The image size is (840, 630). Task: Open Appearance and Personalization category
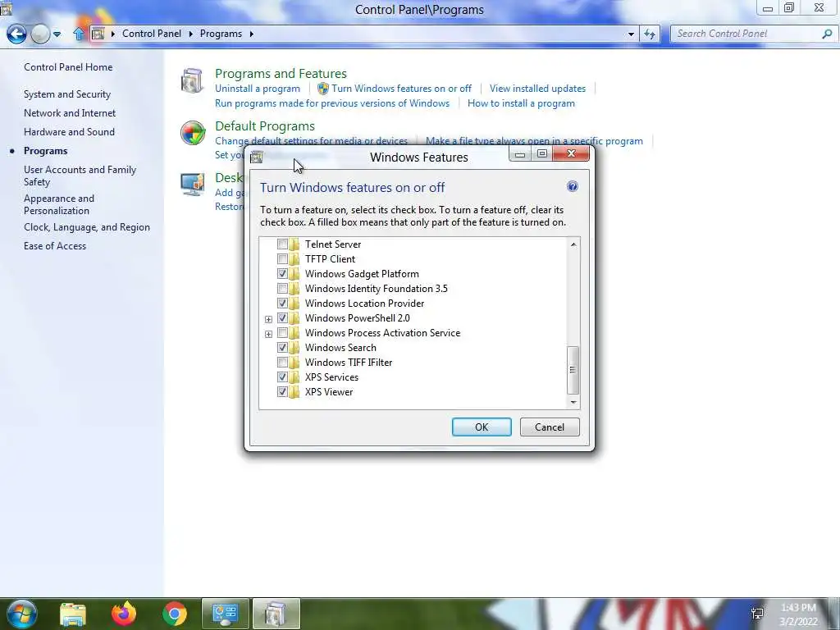tap(59, 204)
